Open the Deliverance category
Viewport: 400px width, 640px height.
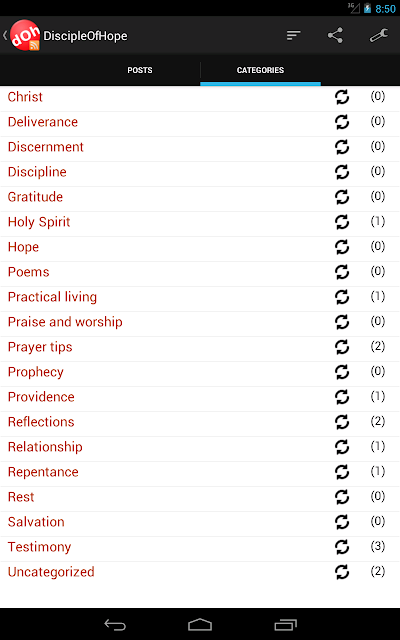pyautogui.click(x=43, y=122)
